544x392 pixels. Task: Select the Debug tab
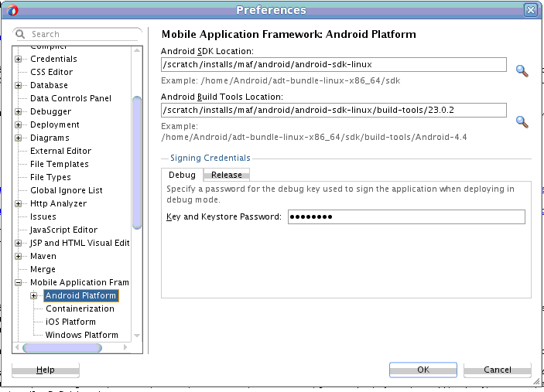tap(182, 175)
